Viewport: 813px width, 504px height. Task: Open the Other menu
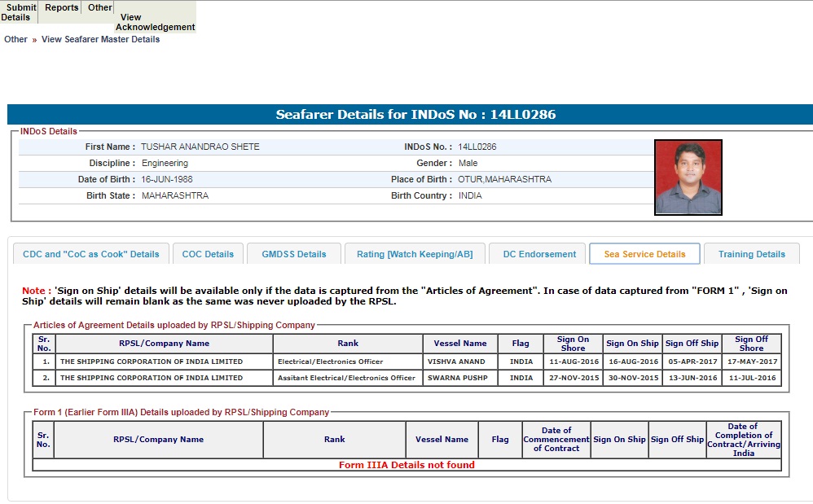(100, 7)
